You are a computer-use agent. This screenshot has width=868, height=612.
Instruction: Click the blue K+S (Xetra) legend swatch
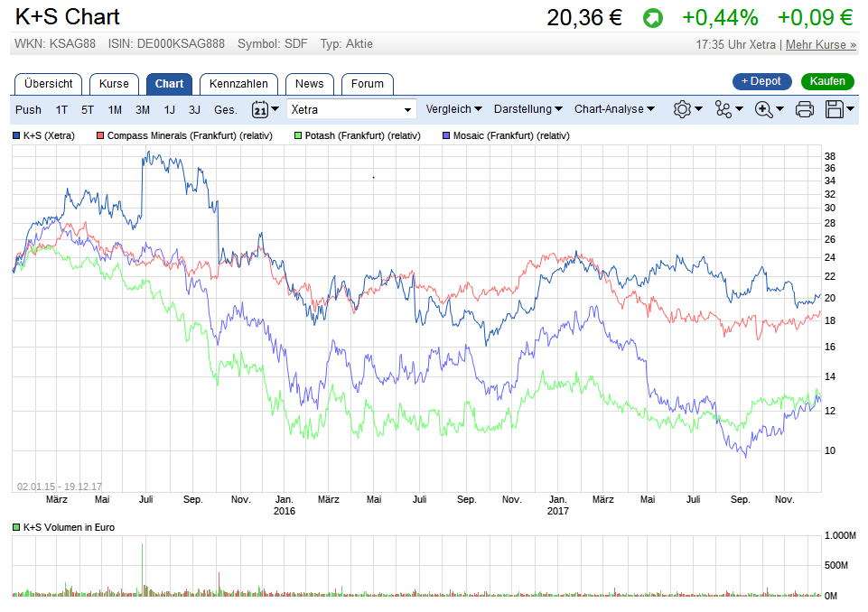(16, 135)
